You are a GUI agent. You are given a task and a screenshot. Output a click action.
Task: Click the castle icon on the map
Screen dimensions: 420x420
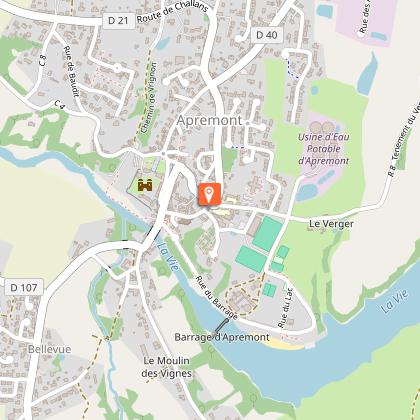pos(145,185)
